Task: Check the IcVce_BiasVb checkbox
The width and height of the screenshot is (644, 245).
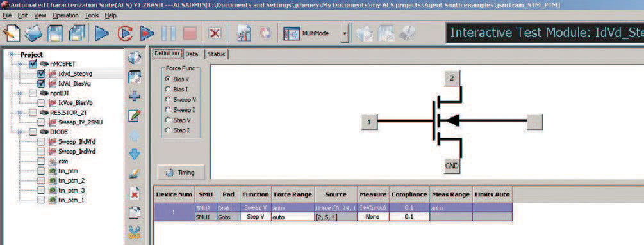Action: (41, 103)
